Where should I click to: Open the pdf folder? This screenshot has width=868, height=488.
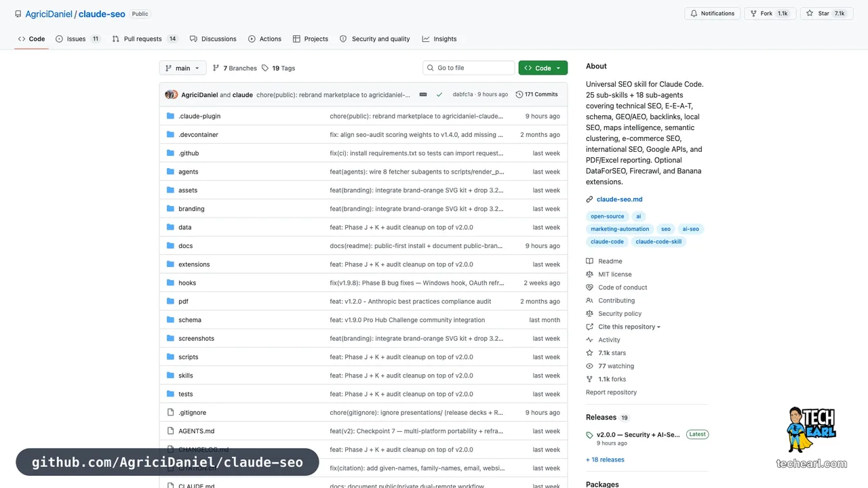184,301
